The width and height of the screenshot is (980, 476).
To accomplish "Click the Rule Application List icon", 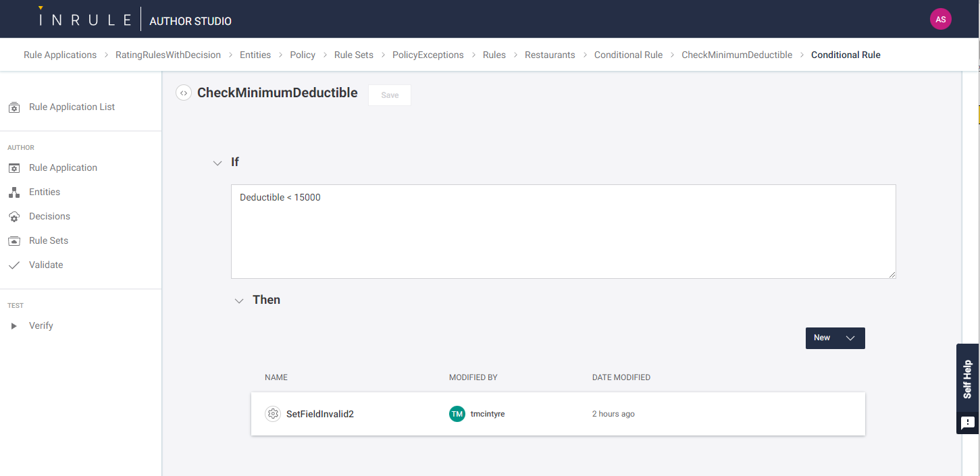I will [14, 107].
